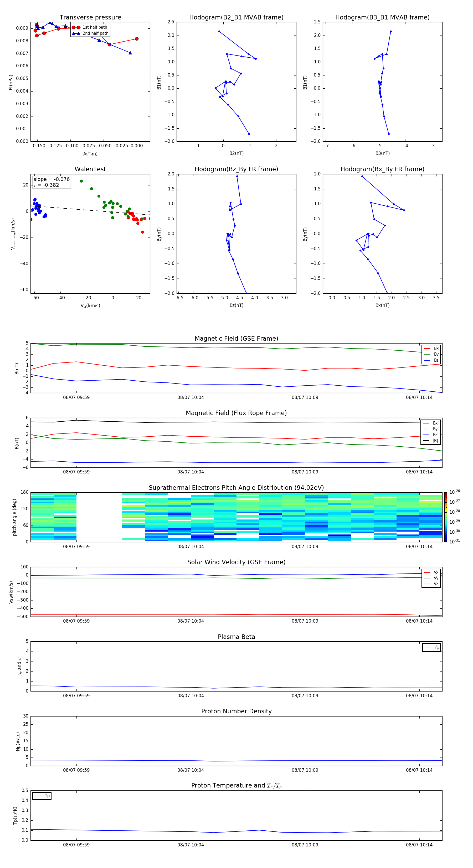Click the highest green point in WalenTest plot
The height and width of the screenshot is (868, 473).
(x=81, y=181)
